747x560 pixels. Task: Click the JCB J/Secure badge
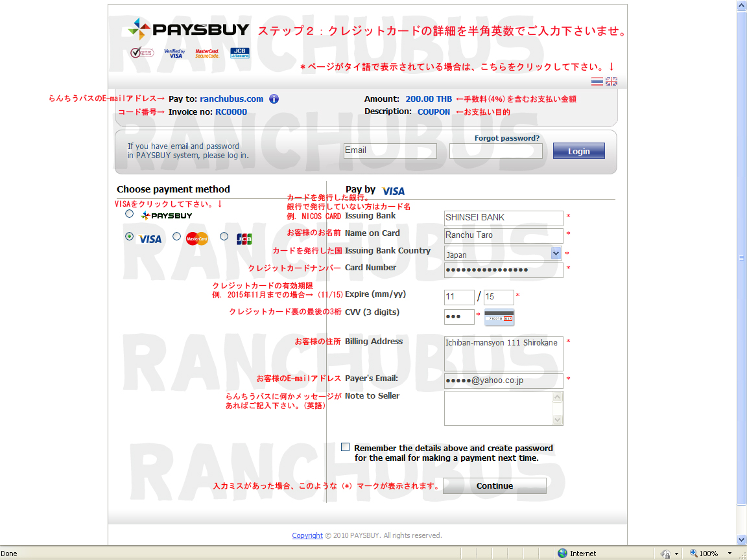(x=240, y=53)
